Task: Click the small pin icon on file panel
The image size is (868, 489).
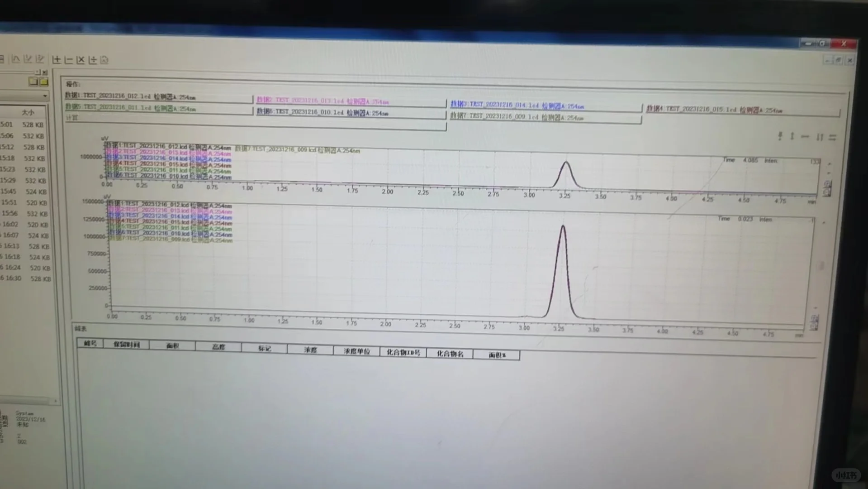Action: pos(38,72)
